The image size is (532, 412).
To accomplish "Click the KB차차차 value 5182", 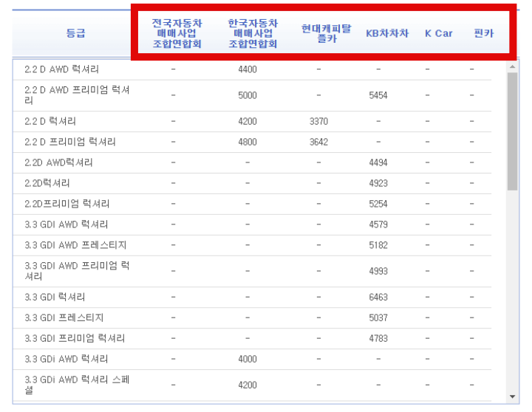I will tap(378, 245).
